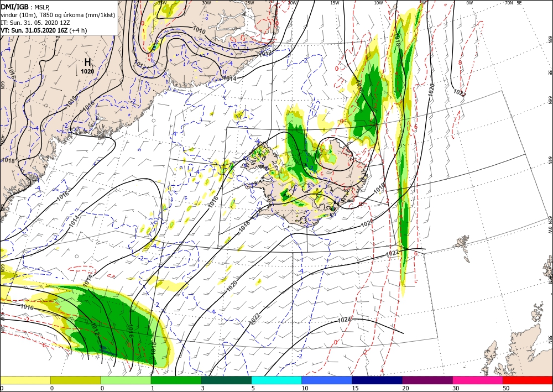Select the medium green legend swatch
Screen dimensions: 553x392
pyautogui.click(x=176, y=380)
